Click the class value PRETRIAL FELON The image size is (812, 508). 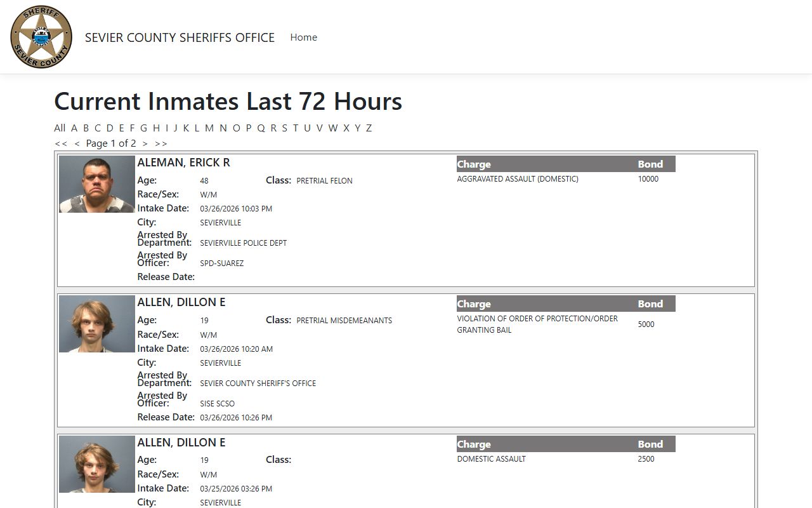click(324, 181)
